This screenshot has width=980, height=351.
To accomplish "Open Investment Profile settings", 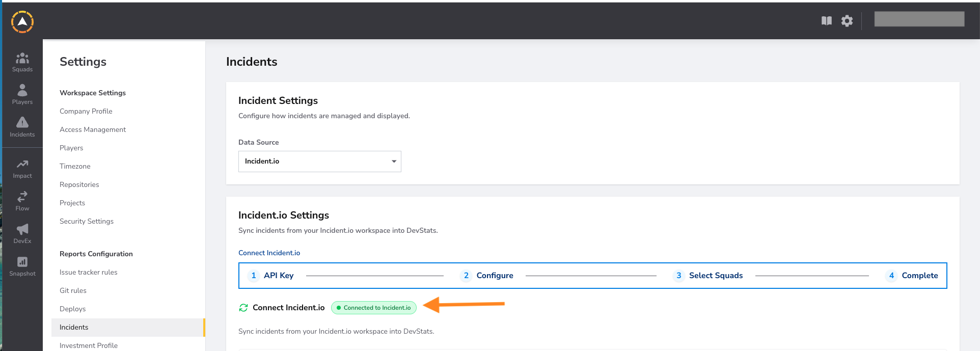I will (89, 345).
